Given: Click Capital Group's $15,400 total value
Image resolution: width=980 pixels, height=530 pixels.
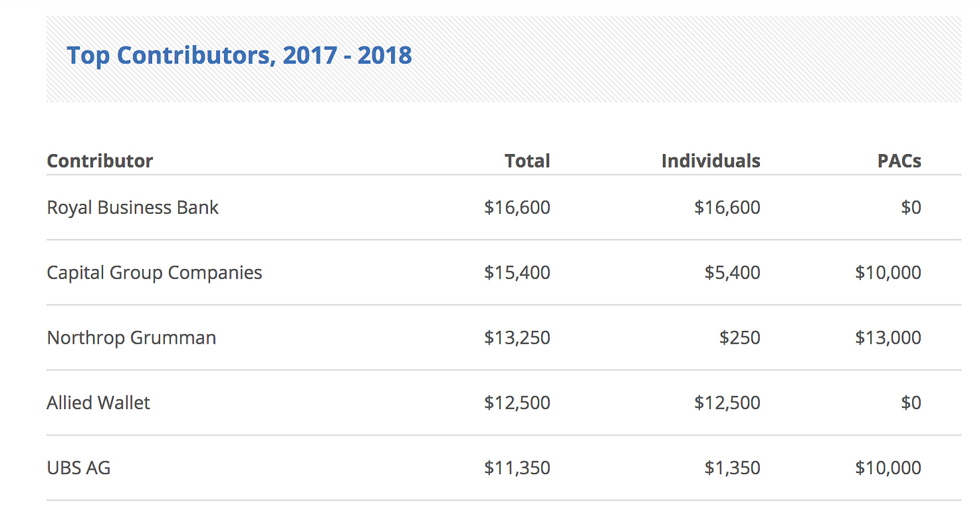Looking at the screenshot, I should (x=517, y=272).
